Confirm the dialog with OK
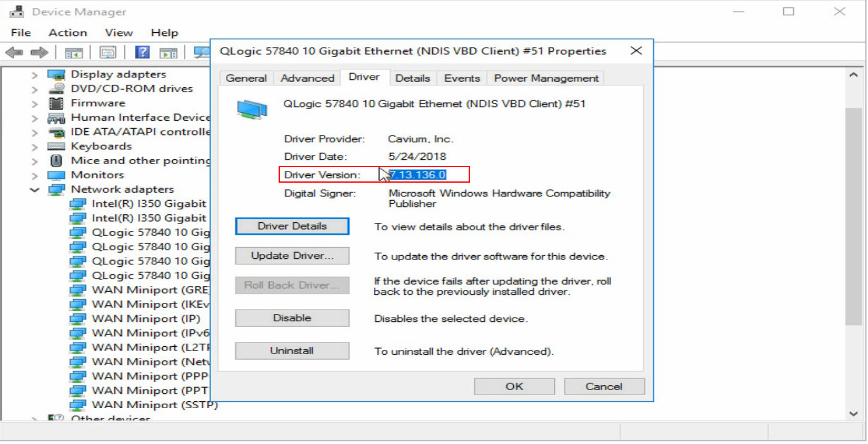Image resolution: width=868 pixels, height=444 pixels. point(514,386)
